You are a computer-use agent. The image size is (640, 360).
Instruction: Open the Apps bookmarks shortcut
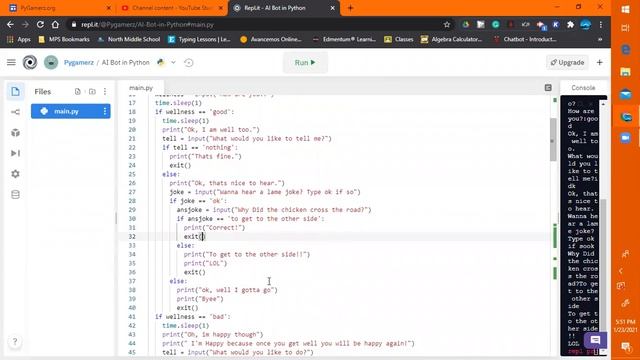(x=19, y=39)
